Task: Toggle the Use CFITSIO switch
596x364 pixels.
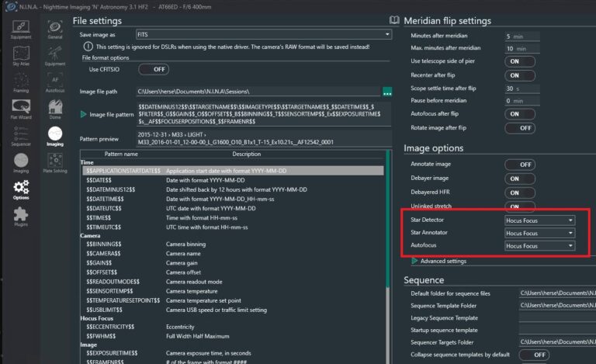Action: (153, 69)
